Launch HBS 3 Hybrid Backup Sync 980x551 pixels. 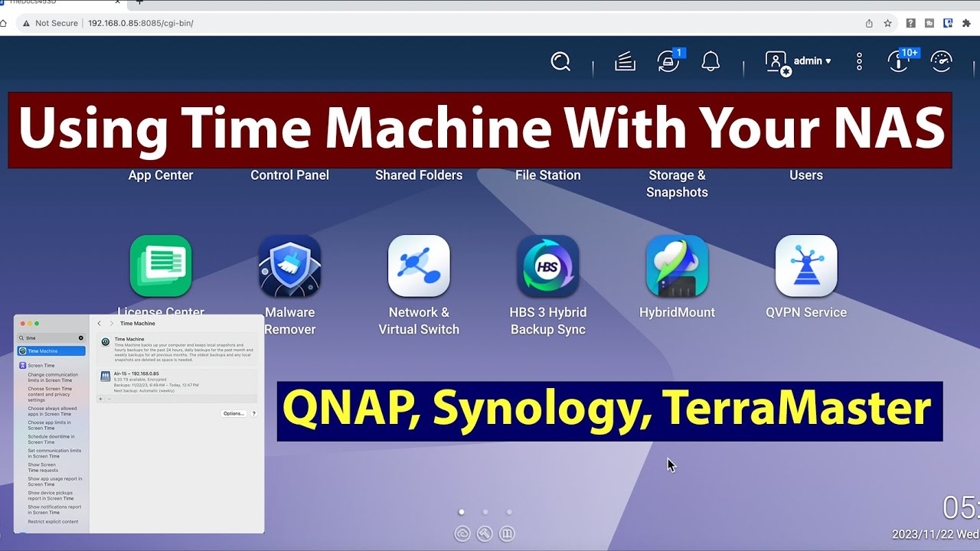point(548,266)
